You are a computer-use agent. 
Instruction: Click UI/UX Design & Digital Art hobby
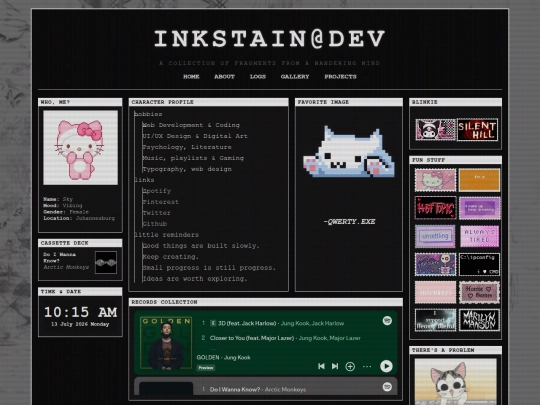[195, 136]
